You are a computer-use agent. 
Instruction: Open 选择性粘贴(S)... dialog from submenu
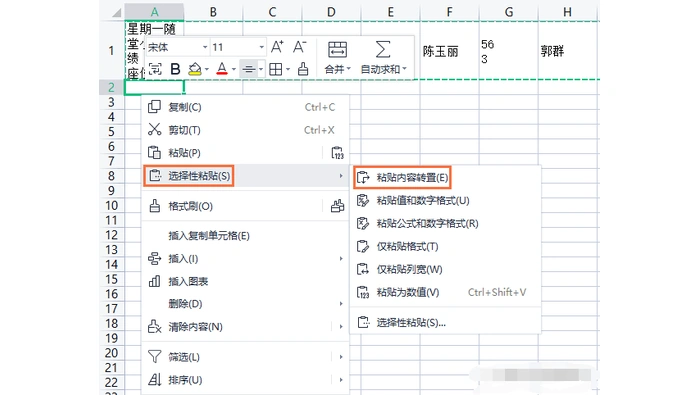[446, 322]
